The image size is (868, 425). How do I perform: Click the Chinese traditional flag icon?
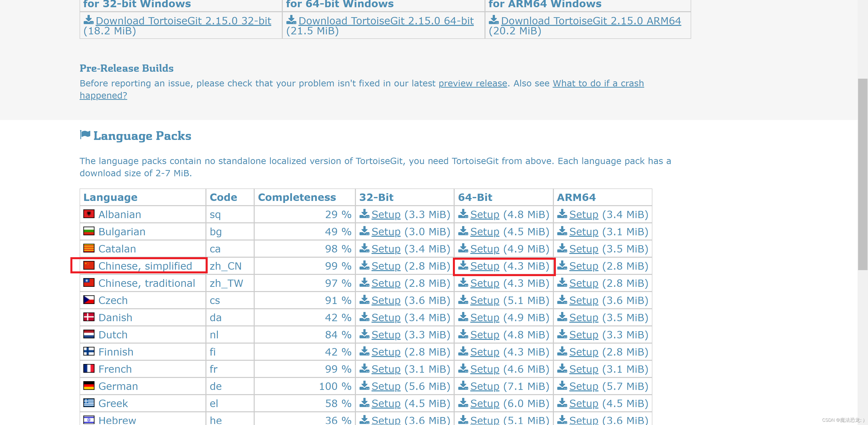(x=89, y=283)
